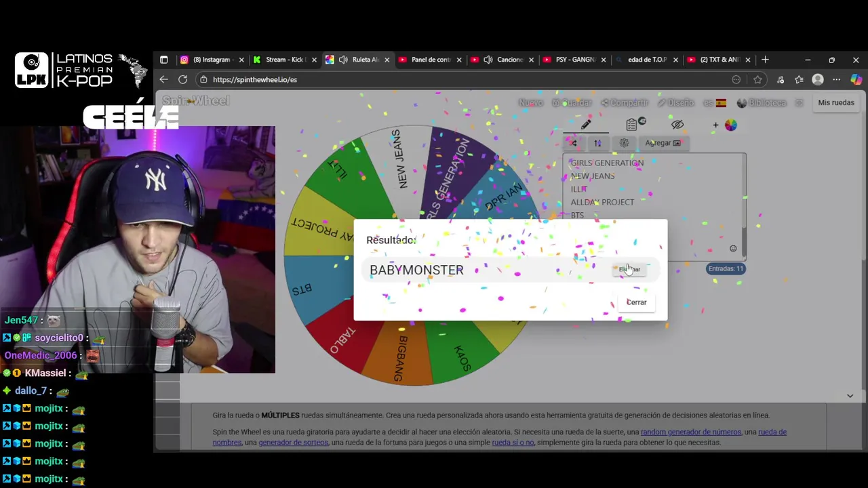
Task: Mute the Ruleta tab audio icon
Action: [343, 60]
